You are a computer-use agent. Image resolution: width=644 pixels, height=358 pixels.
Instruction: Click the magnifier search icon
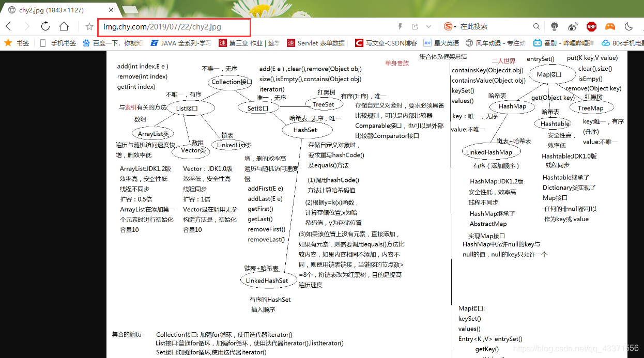pos(536,26)
